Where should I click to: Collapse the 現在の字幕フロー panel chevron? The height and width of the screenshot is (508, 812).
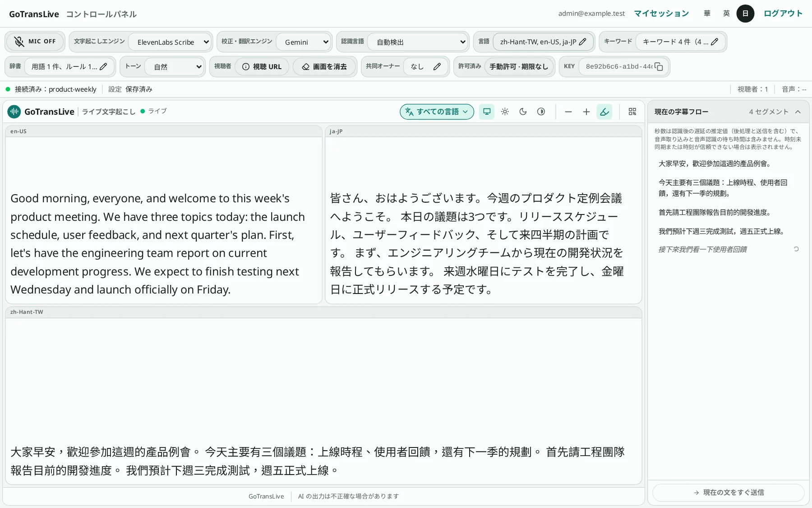pyautogui.click(x=798, y=112)
